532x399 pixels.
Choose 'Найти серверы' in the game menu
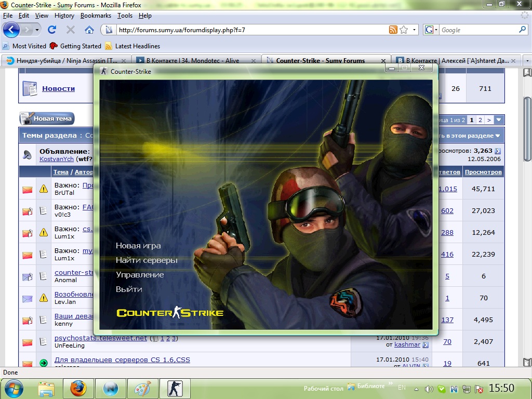[x=147, y=260]
